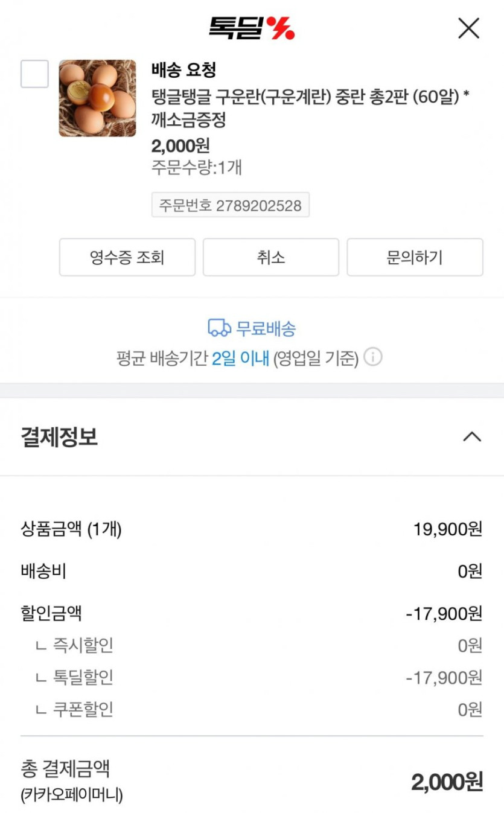Click the 총 결제금액 total payment label

click(65, 769)
